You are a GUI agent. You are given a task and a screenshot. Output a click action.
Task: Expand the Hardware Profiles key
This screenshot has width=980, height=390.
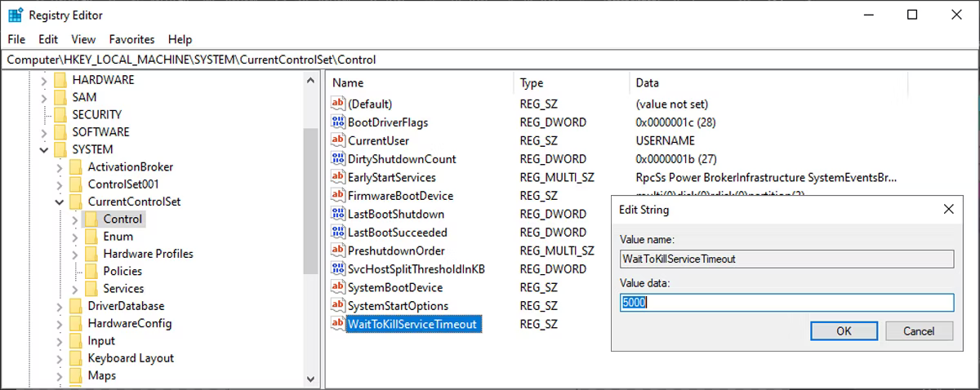coord(74,254)
